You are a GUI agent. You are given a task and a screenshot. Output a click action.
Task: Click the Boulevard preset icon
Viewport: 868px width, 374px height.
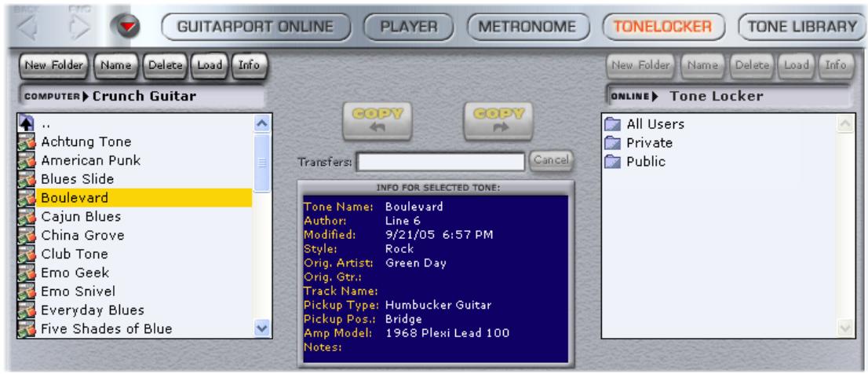click(26, 198)
